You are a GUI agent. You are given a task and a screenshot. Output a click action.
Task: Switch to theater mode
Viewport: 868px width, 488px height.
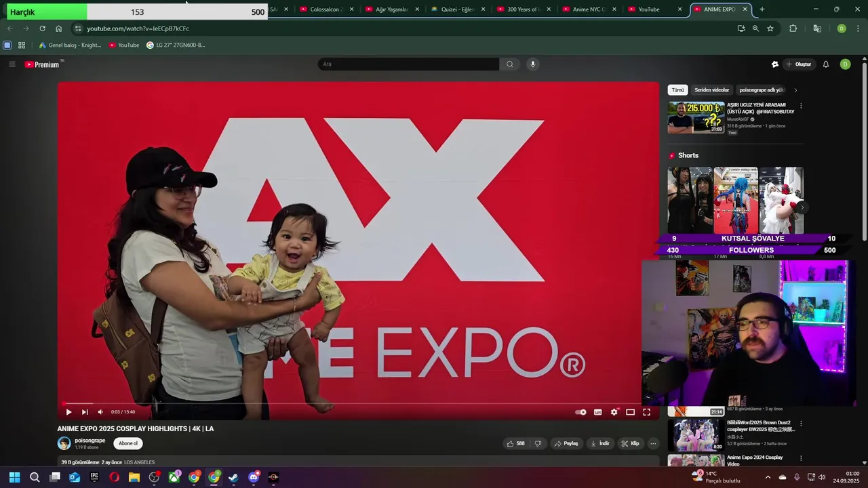click(x=630, y=412)
